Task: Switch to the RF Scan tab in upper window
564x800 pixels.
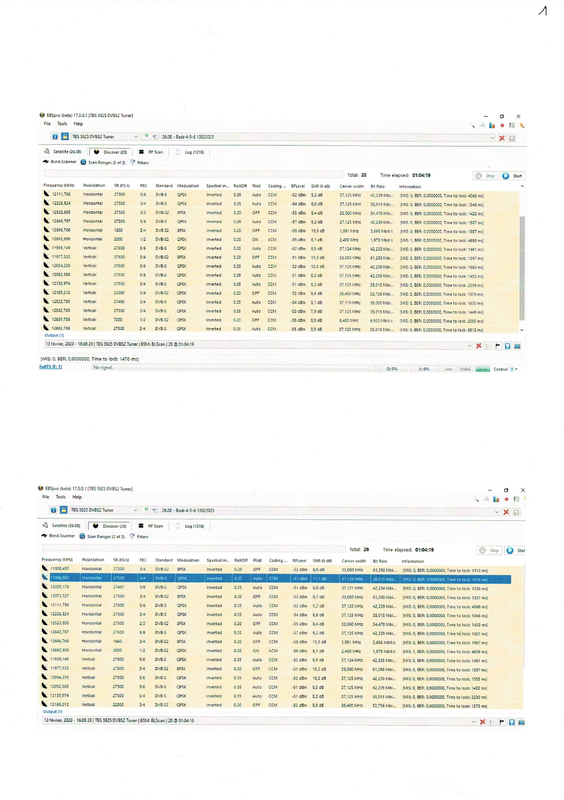Action: pos(151,152)
